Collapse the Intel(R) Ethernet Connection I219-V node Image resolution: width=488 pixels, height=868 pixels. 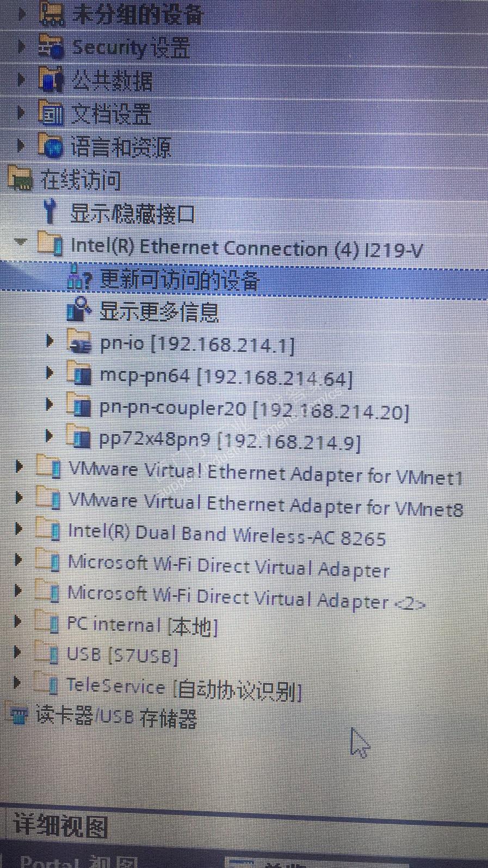pyautogui.click(x=21, y=242)
